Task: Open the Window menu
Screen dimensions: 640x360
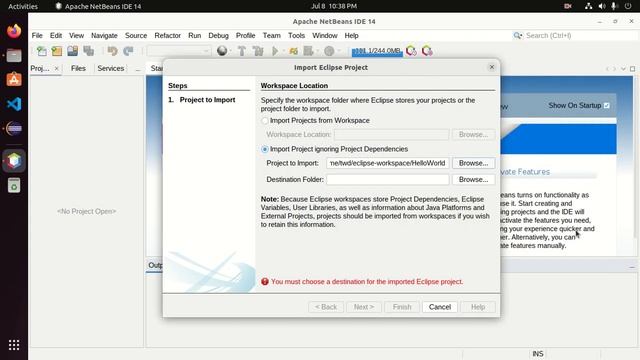Action: point(324,36)
